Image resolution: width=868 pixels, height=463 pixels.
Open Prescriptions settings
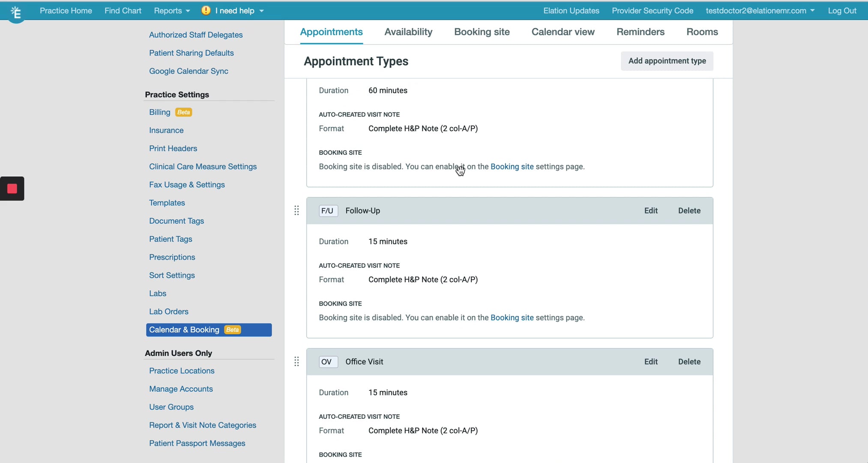pos(172,257)
